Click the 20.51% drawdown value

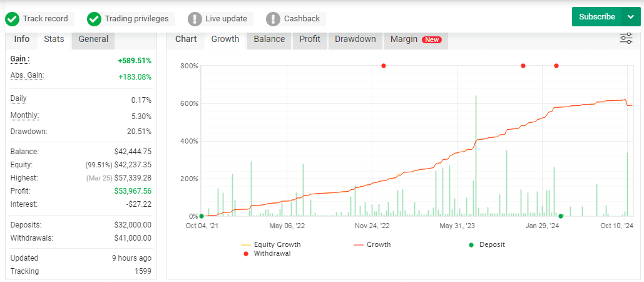[x=139, y=132]
